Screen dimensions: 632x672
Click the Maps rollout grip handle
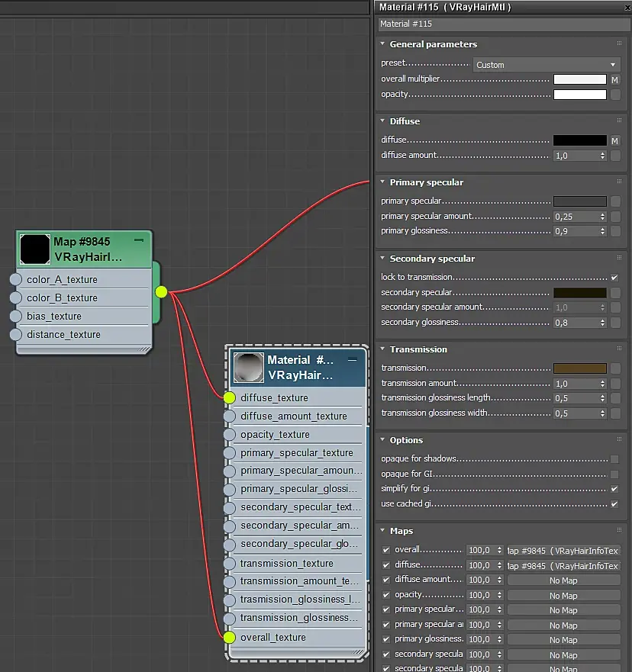[619, 530]
